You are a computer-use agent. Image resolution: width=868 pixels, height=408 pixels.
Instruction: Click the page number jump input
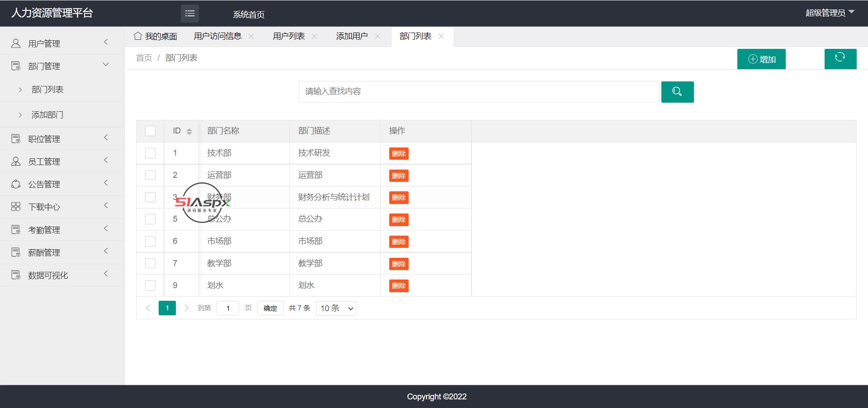[228, 308]
